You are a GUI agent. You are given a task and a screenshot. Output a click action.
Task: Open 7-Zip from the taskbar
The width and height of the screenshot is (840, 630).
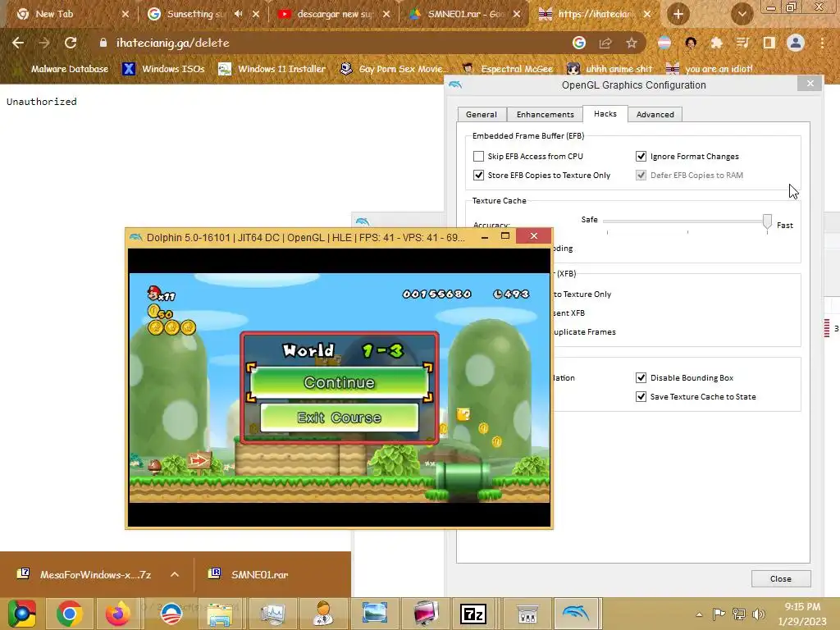tap(473, 614)
